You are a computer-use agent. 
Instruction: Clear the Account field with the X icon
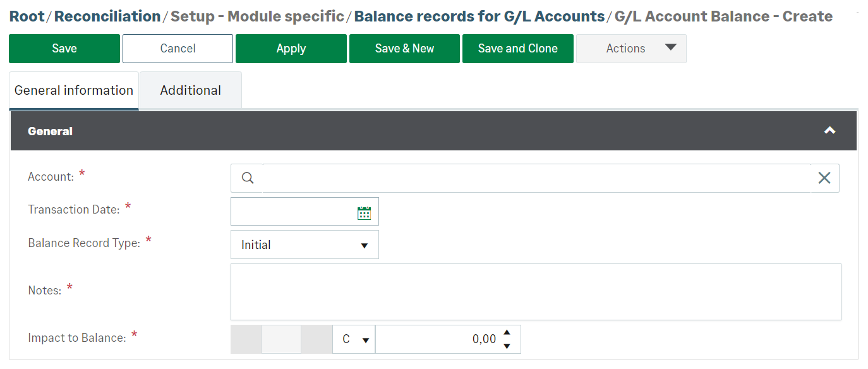[x=824, y=178]
